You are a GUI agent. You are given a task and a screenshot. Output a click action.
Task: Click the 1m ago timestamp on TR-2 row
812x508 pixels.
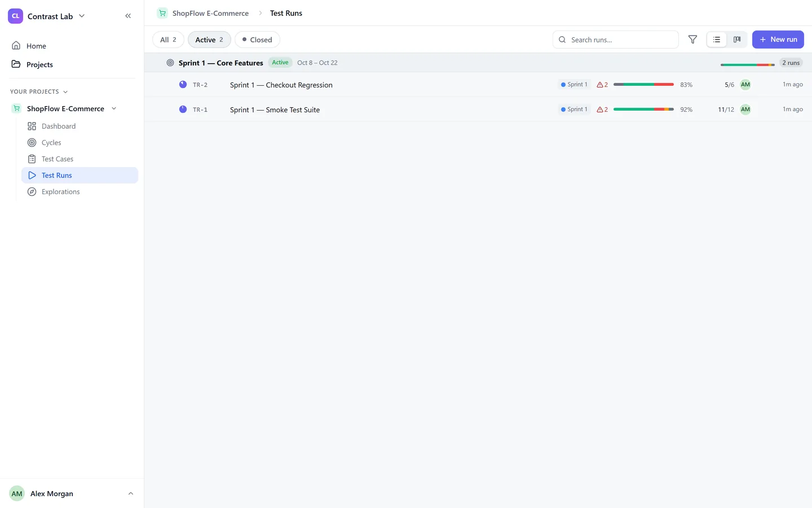point(792,85)
